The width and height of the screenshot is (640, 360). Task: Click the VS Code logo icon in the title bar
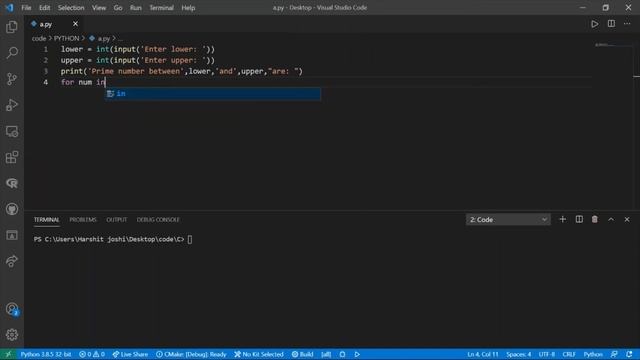pos(9,8)
